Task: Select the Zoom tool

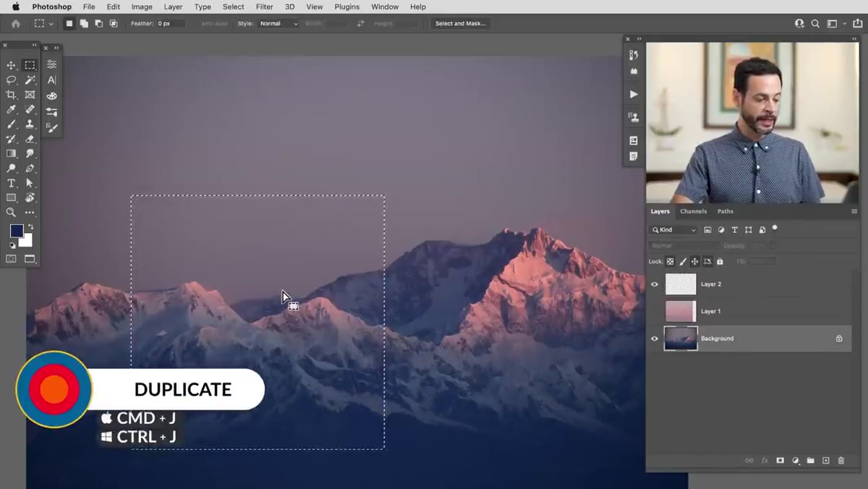Action: [11, 213]
